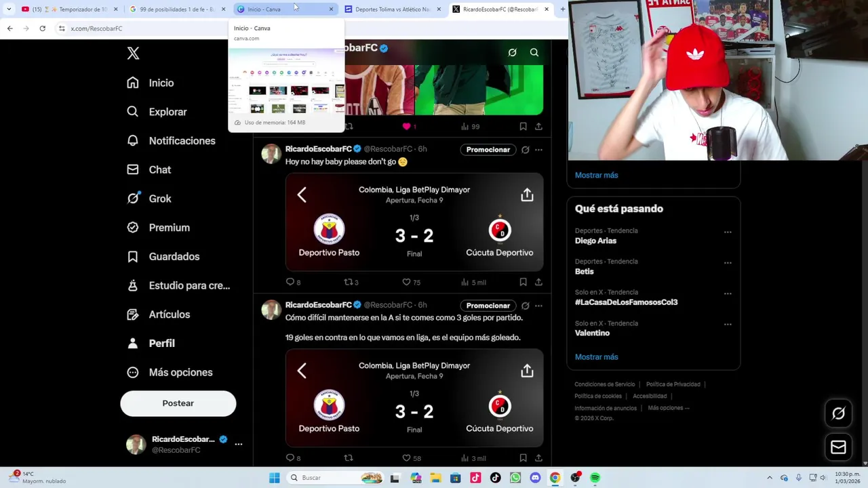Click the Buscar box in the taskbar
The height and width of the screenshot is (488, 868).
tap(334, 478)
